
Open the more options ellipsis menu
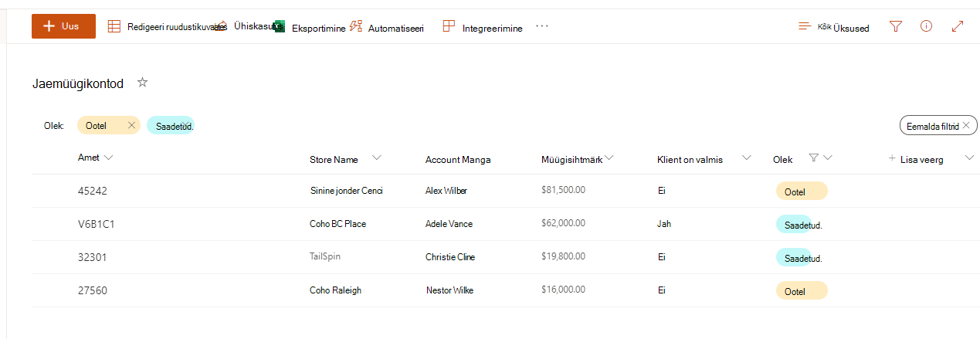(x=542, y=26)
